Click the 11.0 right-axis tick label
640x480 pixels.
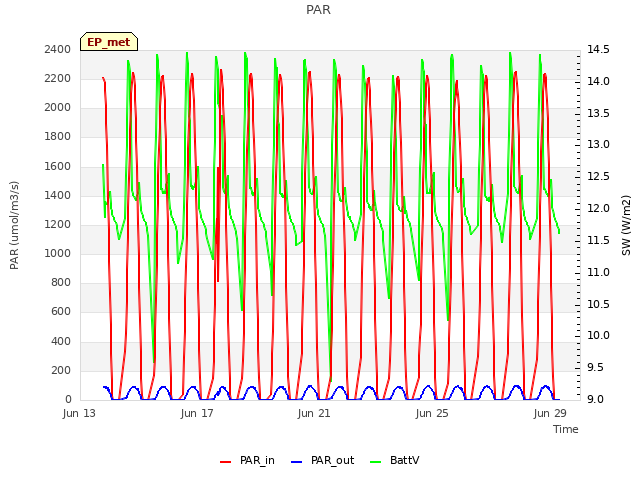click(x=598, y=273)
